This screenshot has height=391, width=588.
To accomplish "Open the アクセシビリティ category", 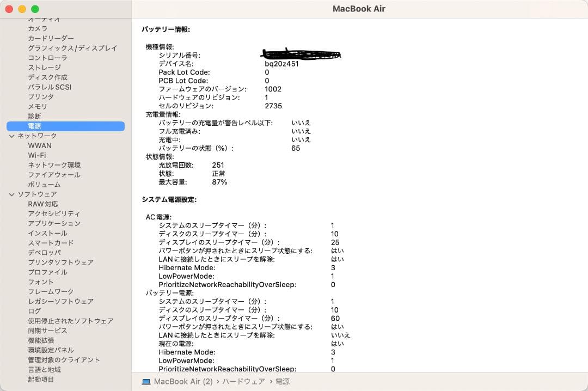I will pyautogui.click(x=51, y=213).
